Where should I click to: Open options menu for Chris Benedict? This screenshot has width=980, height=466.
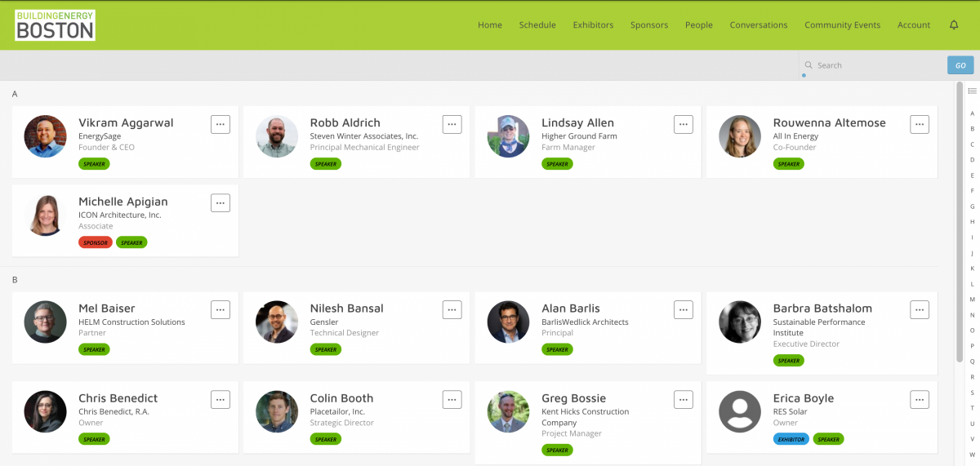point(220,399)
